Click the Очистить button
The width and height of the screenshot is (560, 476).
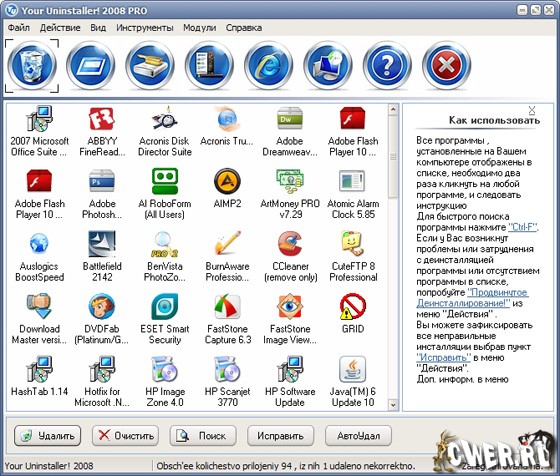tap(125, 436)
